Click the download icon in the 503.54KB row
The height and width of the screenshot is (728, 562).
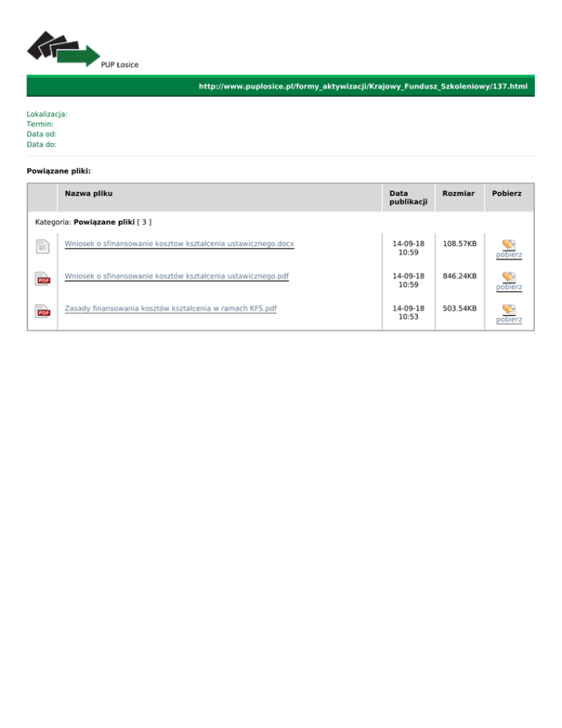[509, 309]
